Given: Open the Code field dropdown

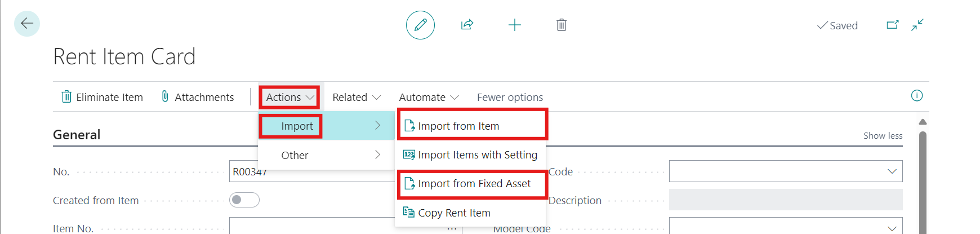Looking at the screenshot, I should coord(892,171).
